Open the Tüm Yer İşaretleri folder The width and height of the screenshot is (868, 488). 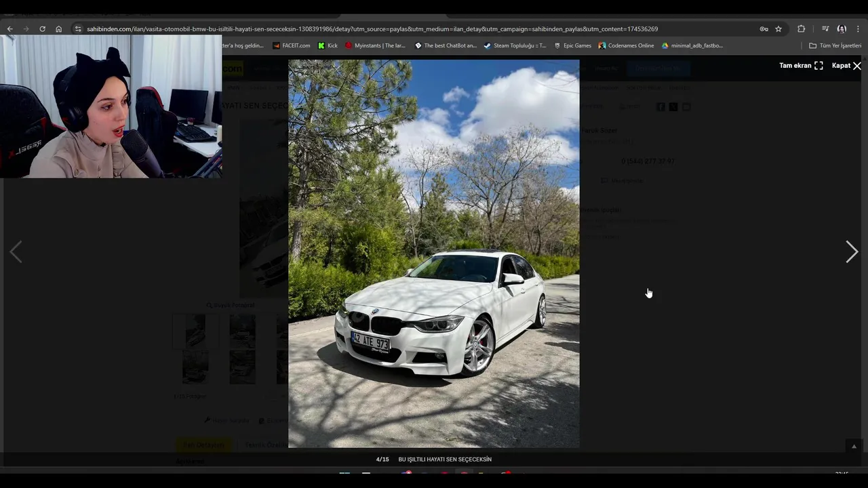835,45
